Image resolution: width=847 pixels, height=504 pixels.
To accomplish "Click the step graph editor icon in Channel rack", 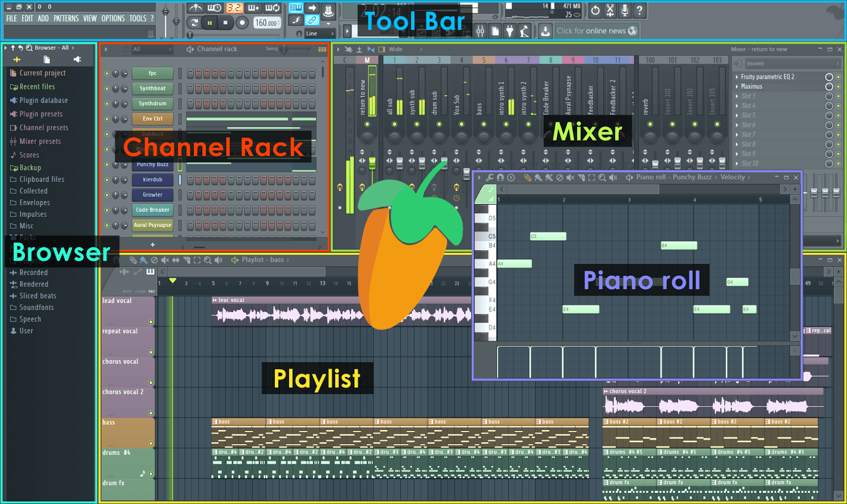I will pyautogui.click(x=322, y=49).
